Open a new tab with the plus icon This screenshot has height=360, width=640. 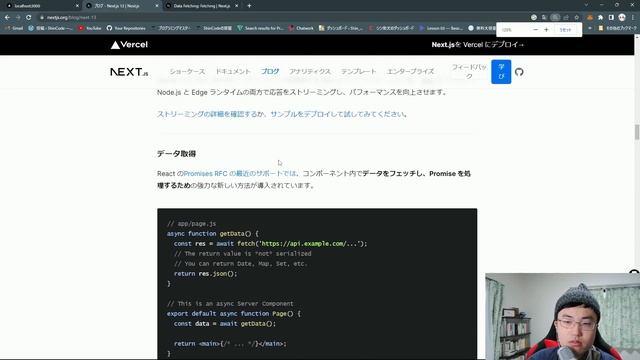pyautogui.click(x=249, y=6)
